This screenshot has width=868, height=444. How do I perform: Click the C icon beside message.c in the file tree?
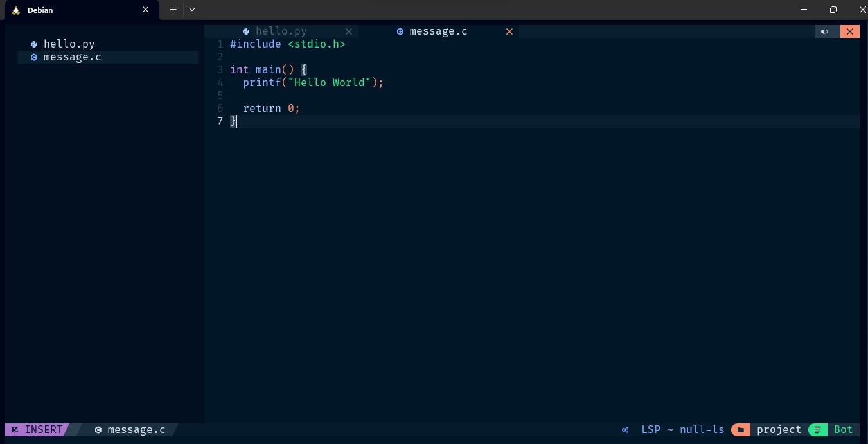[x=34, y=57]
